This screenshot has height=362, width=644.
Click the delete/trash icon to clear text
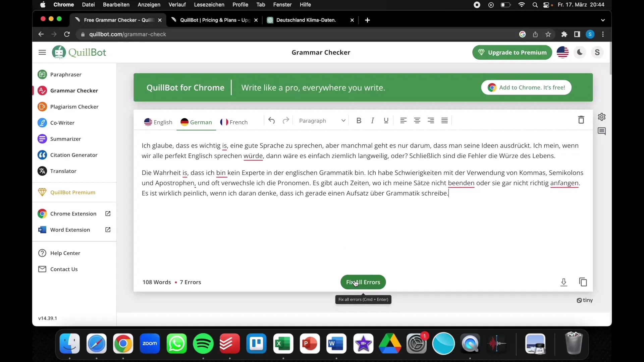581,120
